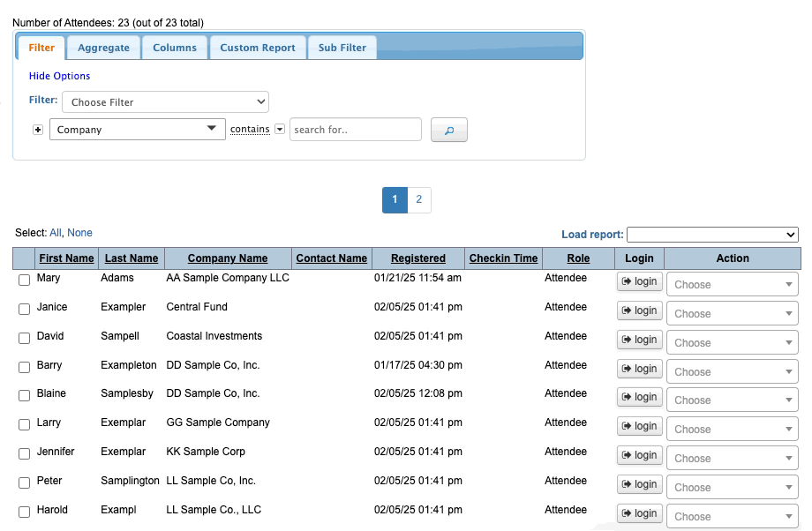
Task: Open the Action Choose dropdown for Jennifer Exemplar
Action: coord(733,458)
